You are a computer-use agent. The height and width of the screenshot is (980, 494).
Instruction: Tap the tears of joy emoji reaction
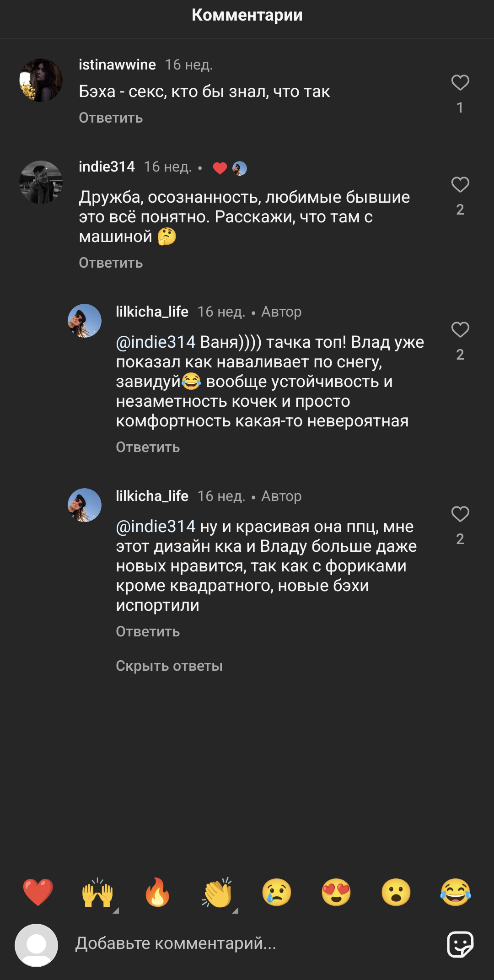tap(456, 892)
